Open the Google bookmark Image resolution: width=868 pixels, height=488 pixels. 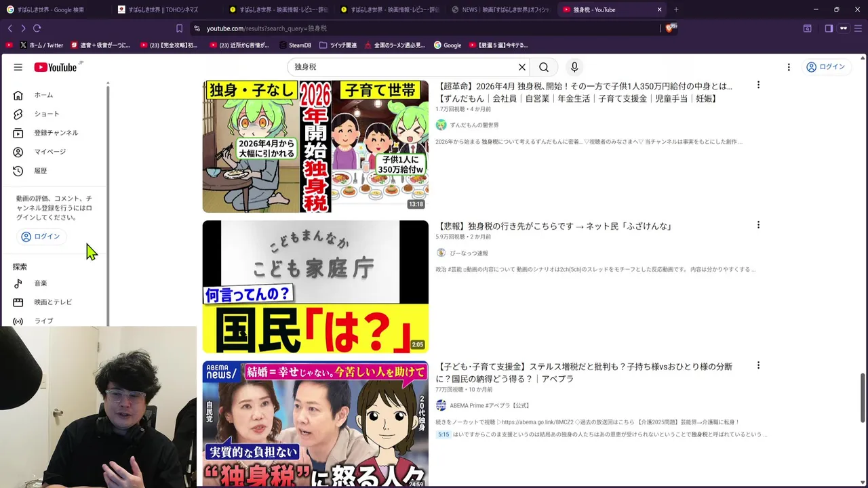tap(448, 45)
